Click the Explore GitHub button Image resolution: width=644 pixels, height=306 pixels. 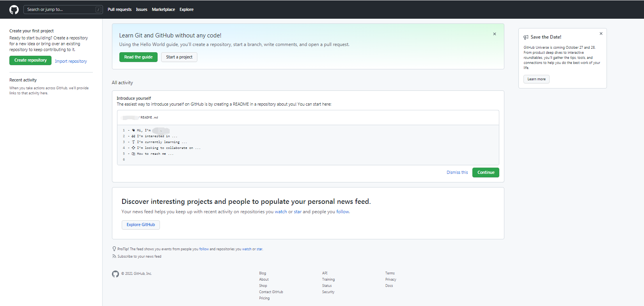coord(141,225)
